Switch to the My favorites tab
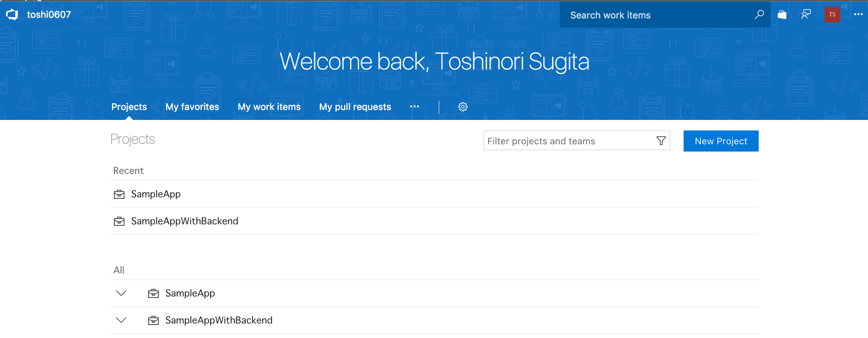This screenshot has width=868, height=338. [192, 107]
